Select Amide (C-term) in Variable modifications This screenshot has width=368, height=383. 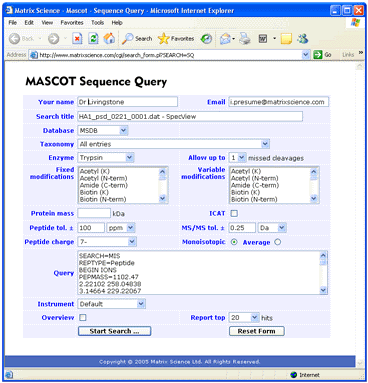point(255,185)
